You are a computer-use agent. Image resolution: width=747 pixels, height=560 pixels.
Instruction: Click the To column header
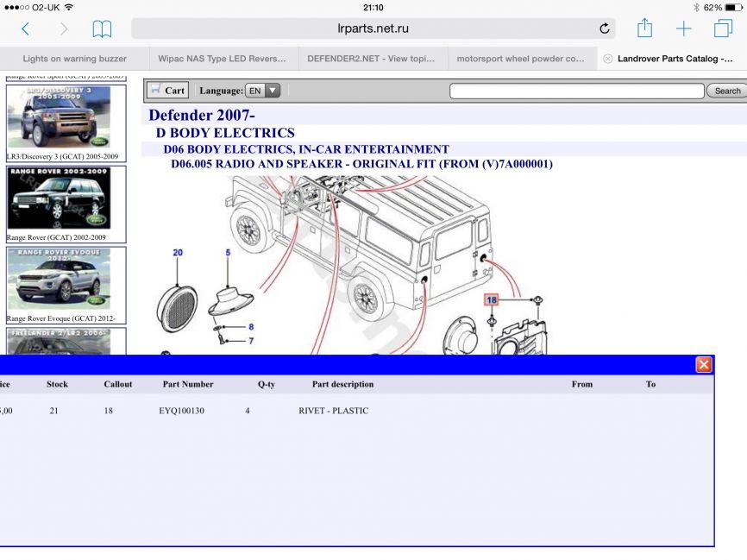point(650,384)
